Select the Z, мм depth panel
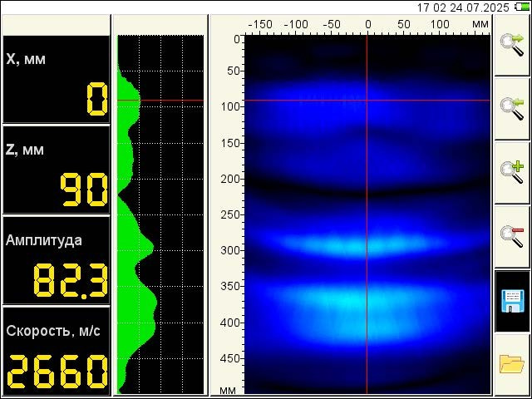532x399 pixels. [56, 170]
